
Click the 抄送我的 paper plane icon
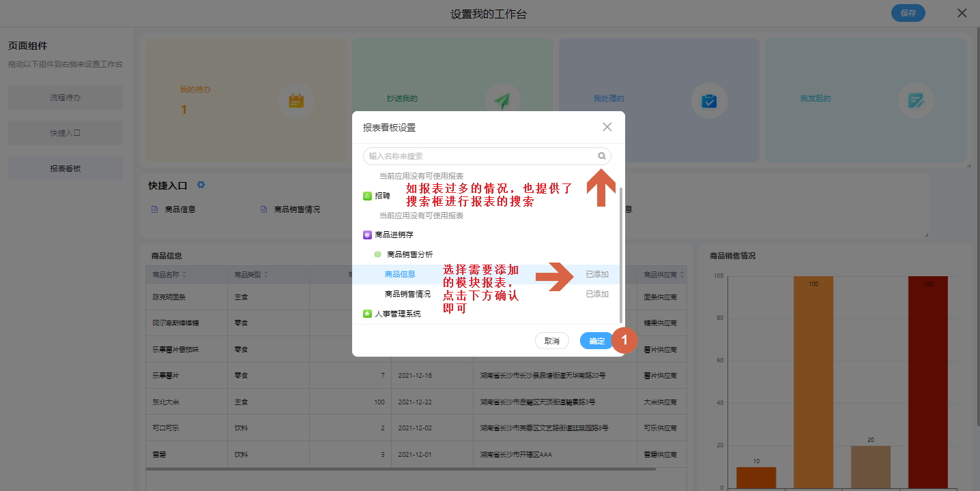pyautogui.click(x=502, y=101)
